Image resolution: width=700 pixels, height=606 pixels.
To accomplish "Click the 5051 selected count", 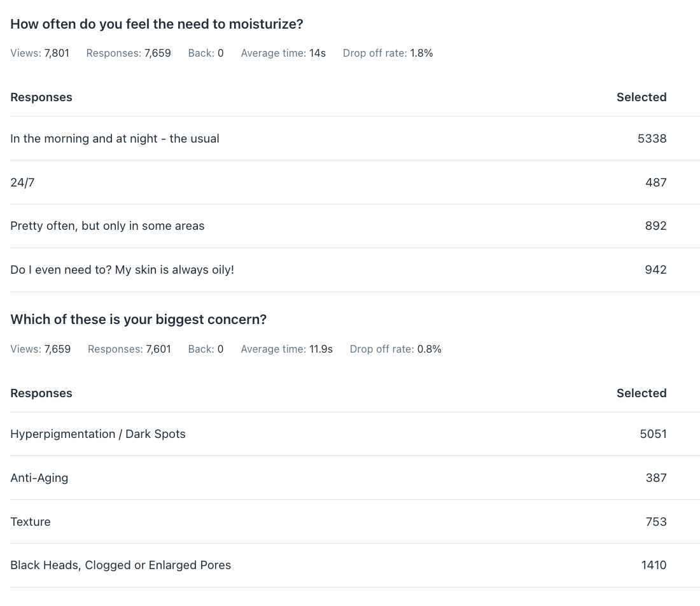I will click(x=653, y=434).
